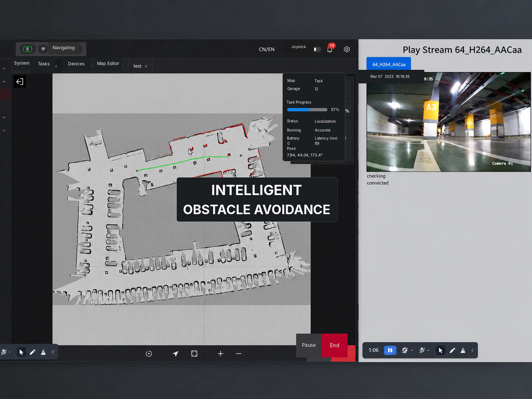This screenshot has width=532, height=399.
Task: Switch to the Map Editor tab
Action: point(108,63)
